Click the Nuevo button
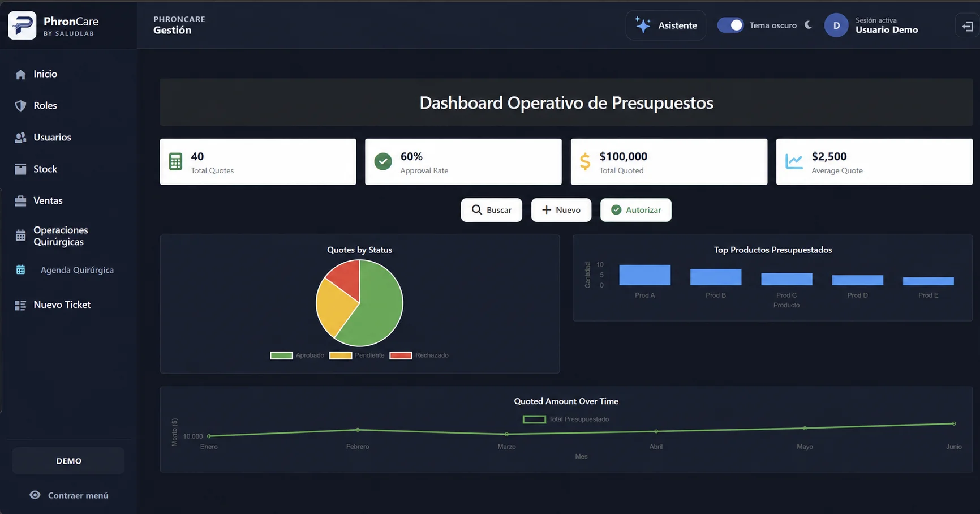 point(561,210)
